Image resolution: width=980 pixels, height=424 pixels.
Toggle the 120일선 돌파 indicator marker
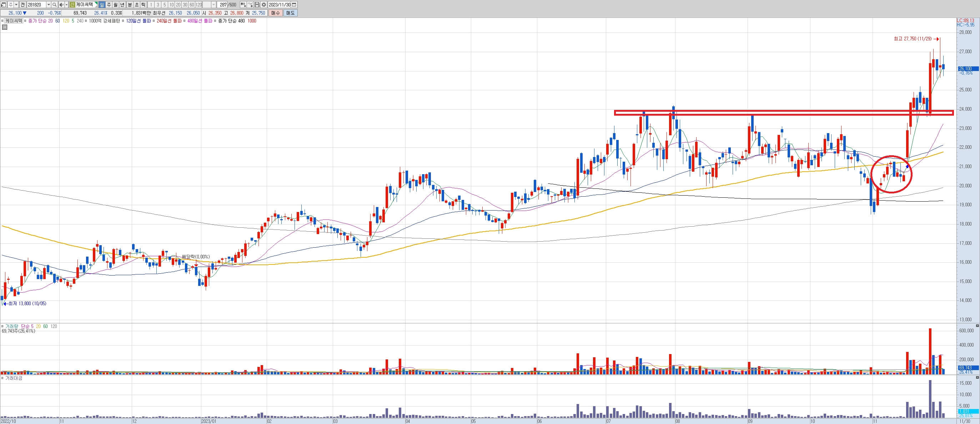pos(123,21)
